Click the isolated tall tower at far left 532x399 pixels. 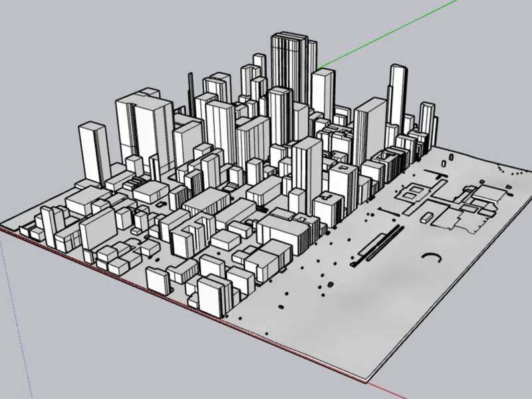click(x=94, y=154)
